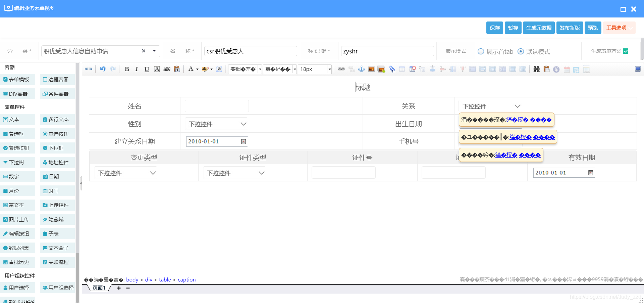The height and width of the screenshot is (303, 644).
Task: Switch to 页面1 tab
Action: 99,288
